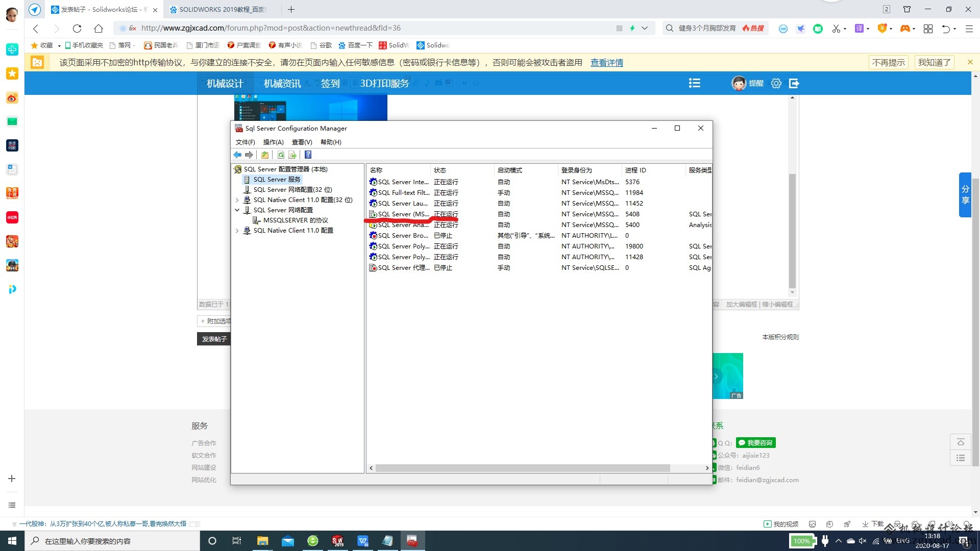
Task: Open the 机械资讯 navigation link
Action: point(282,83)
